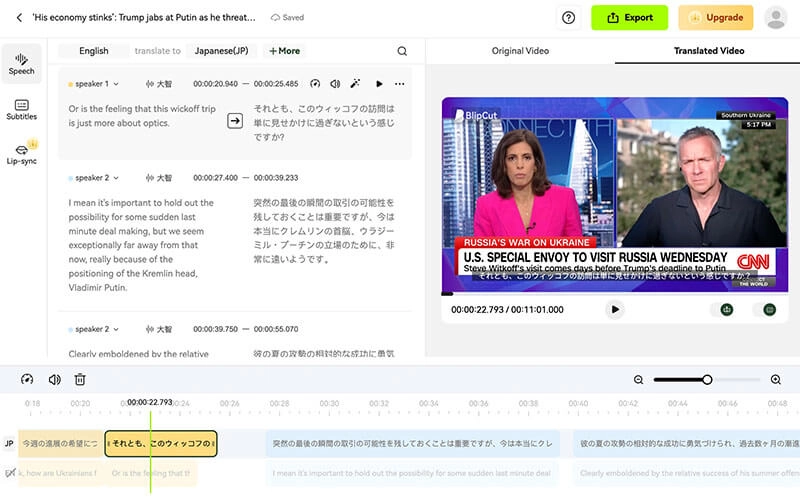Select the 今週の進展の希望につ timeline clip
The image size is (800, 497).
[x=60, y=444]
